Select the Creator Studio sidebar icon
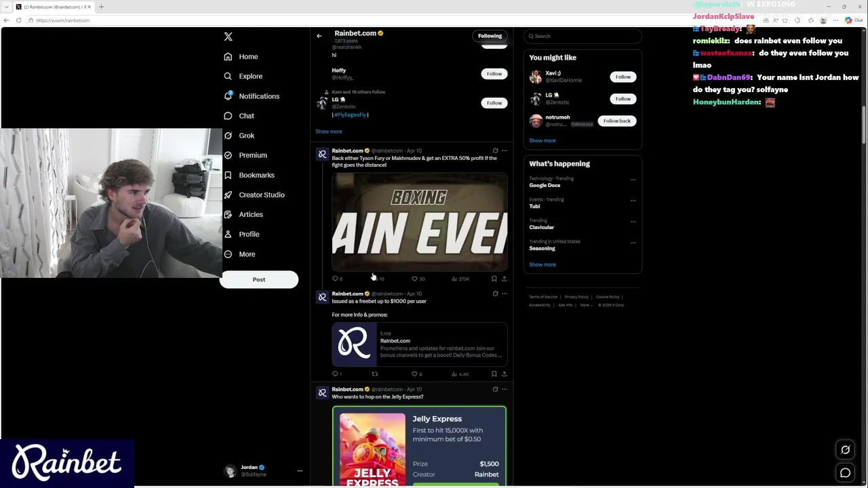The image size is (868, 488). click(x=228, y=195)
